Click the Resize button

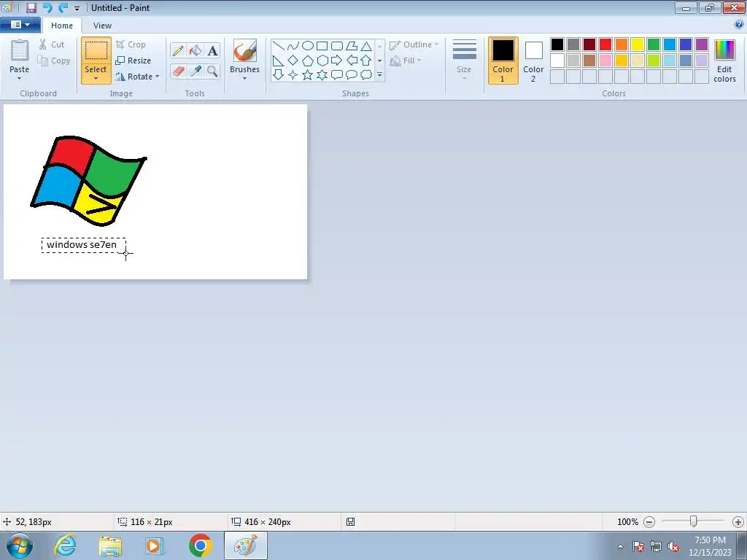click(x=133, y=61)
